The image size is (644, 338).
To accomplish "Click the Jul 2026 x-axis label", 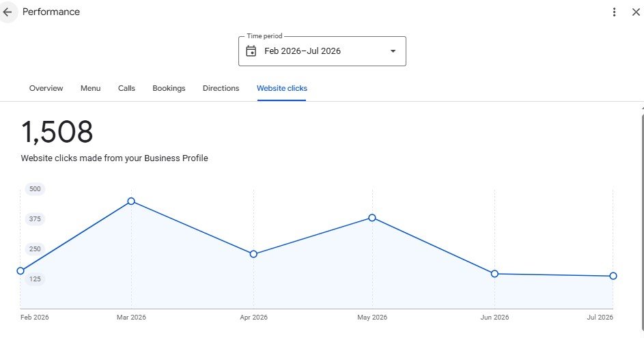I will click(x=600, y=317).
